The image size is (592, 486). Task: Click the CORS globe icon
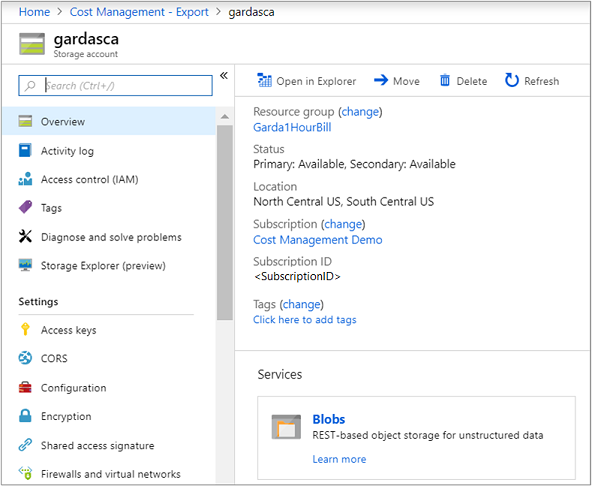point(25,358)
